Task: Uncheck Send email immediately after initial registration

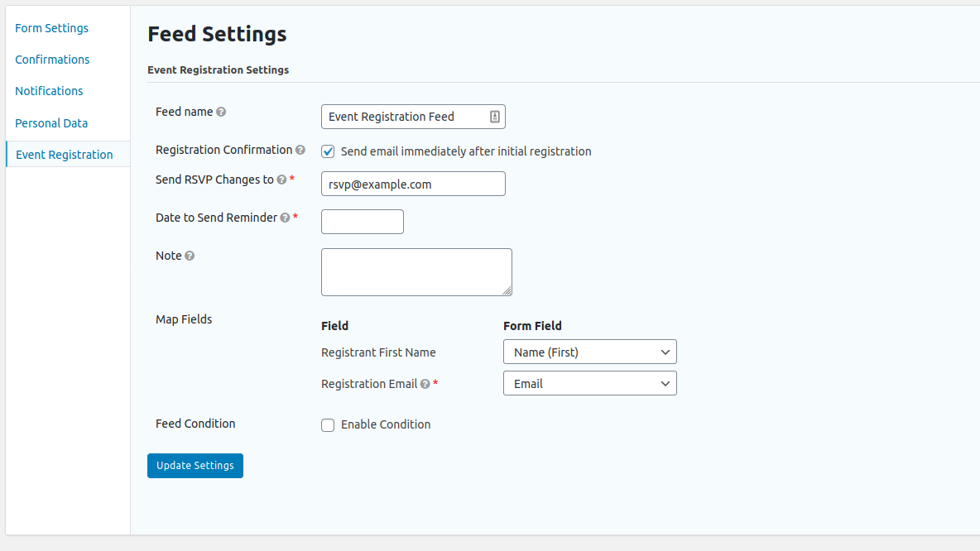Action: (x=328, y=151)
